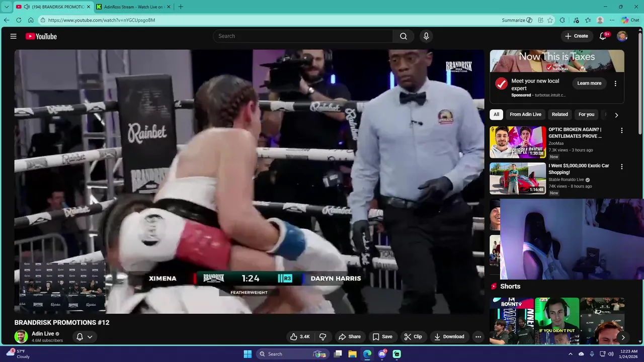
Task: Open split screen icon in address bar
Action: tap(540, 20)
